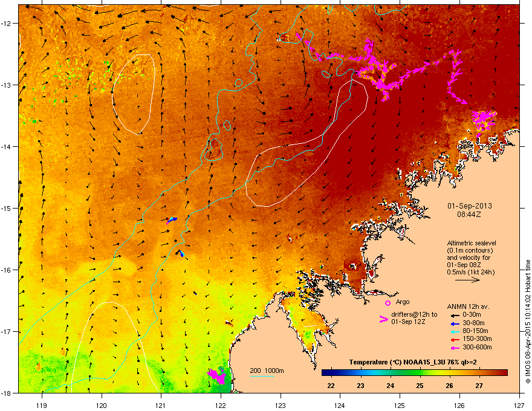Select the cyan 80-150m arrow in legend
Image resolution: width=532 pixels, height=411 pixels.
[x=455, y=331]
